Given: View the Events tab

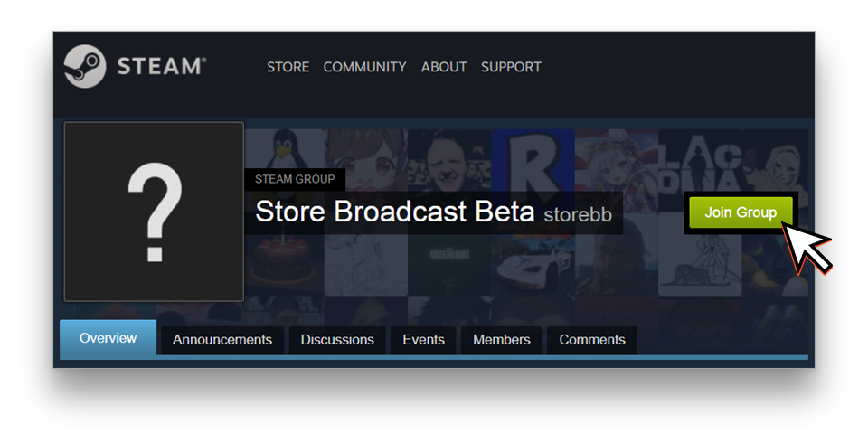Looking at the screenshot, I should [423, 340].
